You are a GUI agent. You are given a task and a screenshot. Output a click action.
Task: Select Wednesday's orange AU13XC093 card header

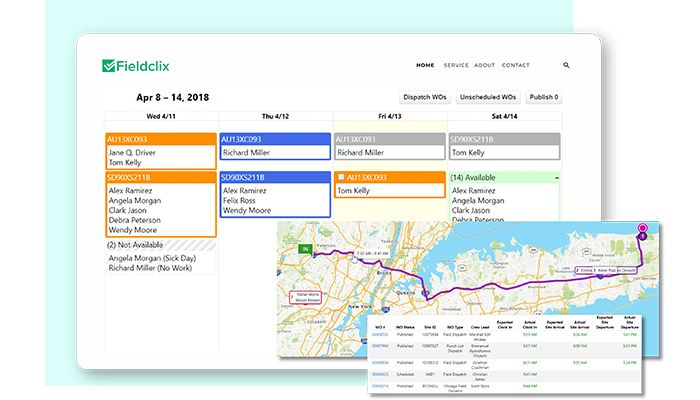[x=160, y=139]
